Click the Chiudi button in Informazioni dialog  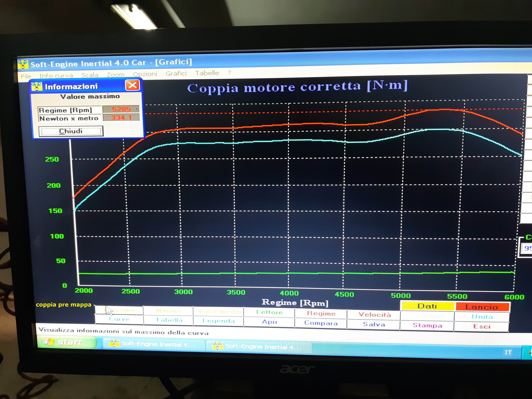[x=71, y=131]
